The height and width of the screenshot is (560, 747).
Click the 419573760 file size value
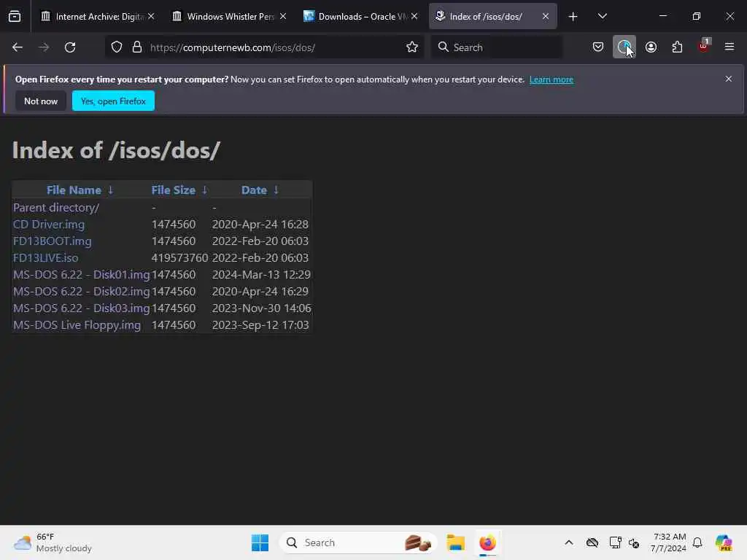(179, 257)
